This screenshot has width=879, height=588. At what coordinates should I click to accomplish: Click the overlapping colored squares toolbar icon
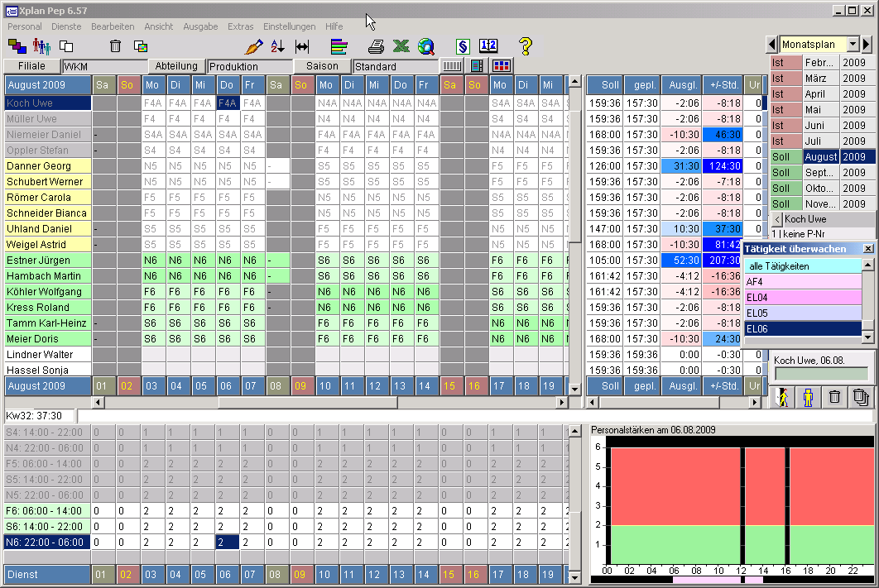pos(17,46)
